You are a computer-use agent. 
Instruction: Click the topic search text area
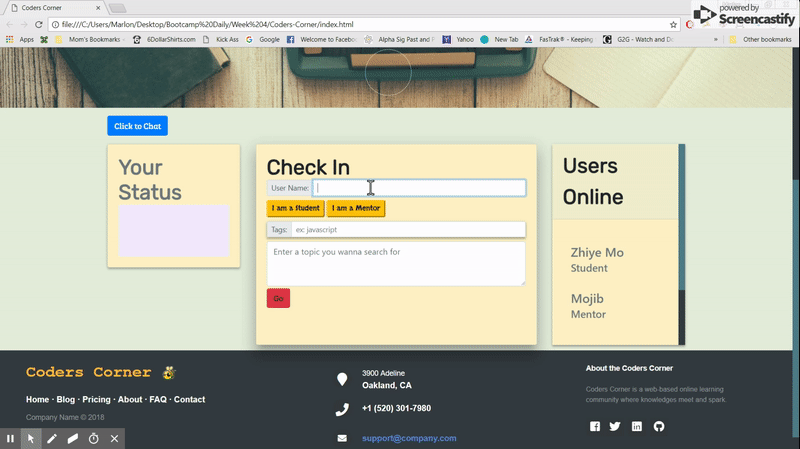tap(396, 263)
